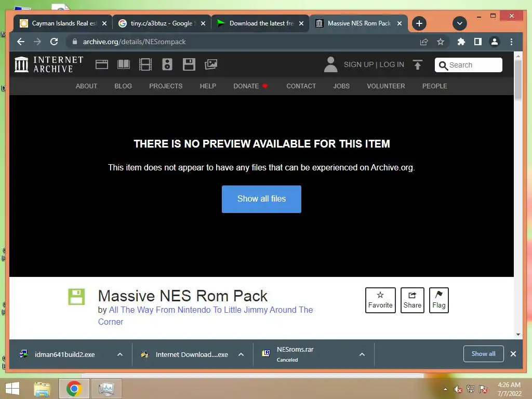This screenshot has width=532, height=399.
Task: Open a new tab with plus button
Action: tap(419, 23)
